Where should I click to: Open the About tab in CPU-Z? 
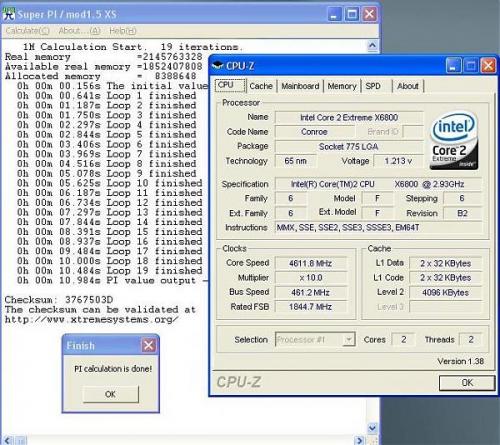point(408,86)
